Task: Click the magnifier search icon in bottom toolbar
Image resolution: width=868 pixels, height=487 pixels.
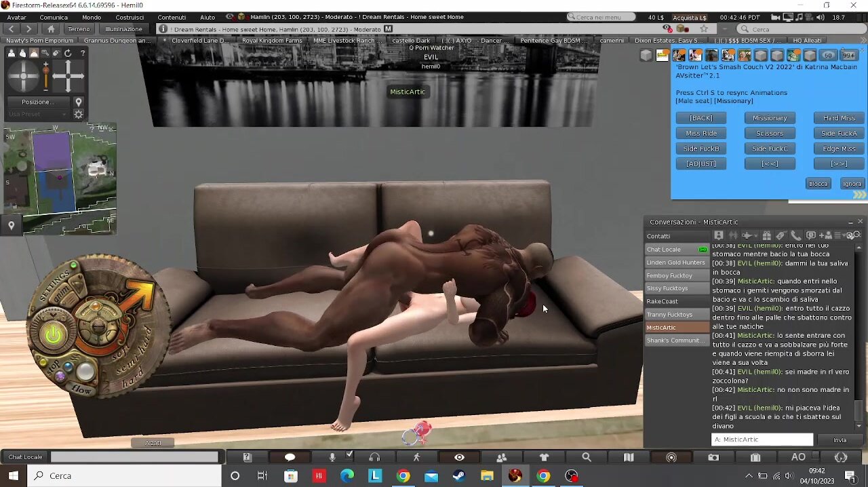Action: [587, 457]
